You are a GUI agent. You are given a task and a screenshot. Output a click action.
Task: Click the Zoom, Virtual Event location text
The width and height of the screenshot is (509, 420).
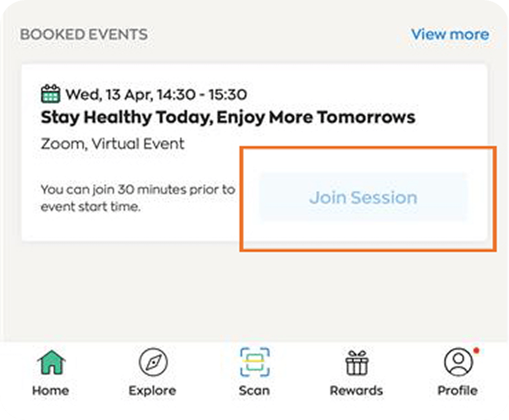pyautogui.click(x=112, y=144)
